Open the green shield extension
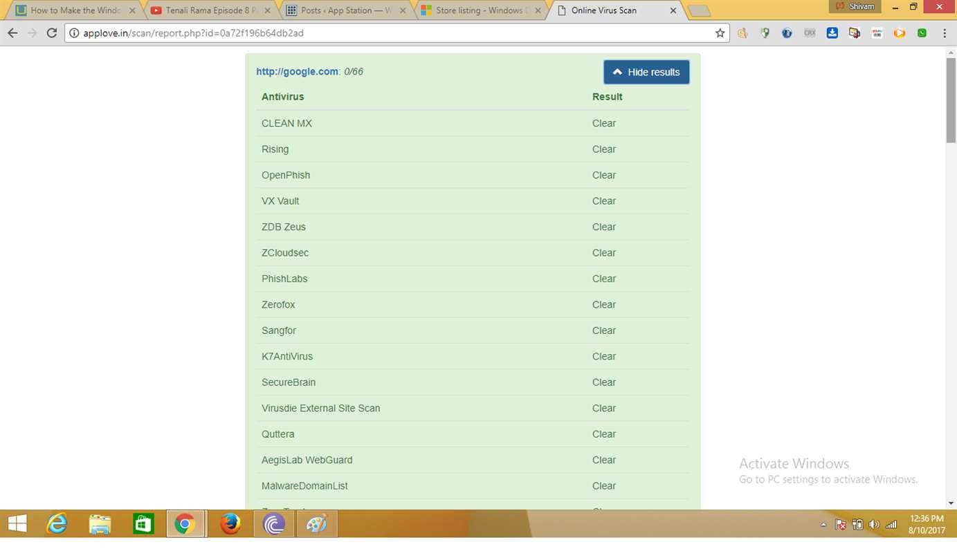 (x=765, y=32)
